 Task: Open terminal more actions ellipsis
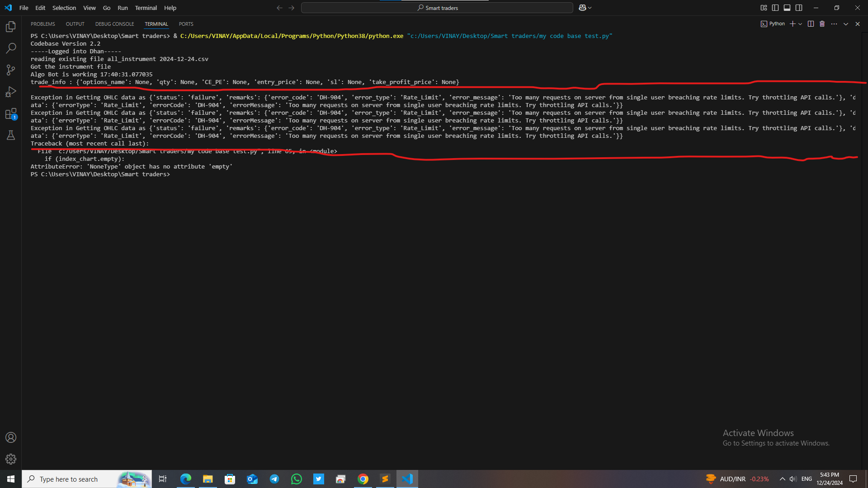coord(834,24)
